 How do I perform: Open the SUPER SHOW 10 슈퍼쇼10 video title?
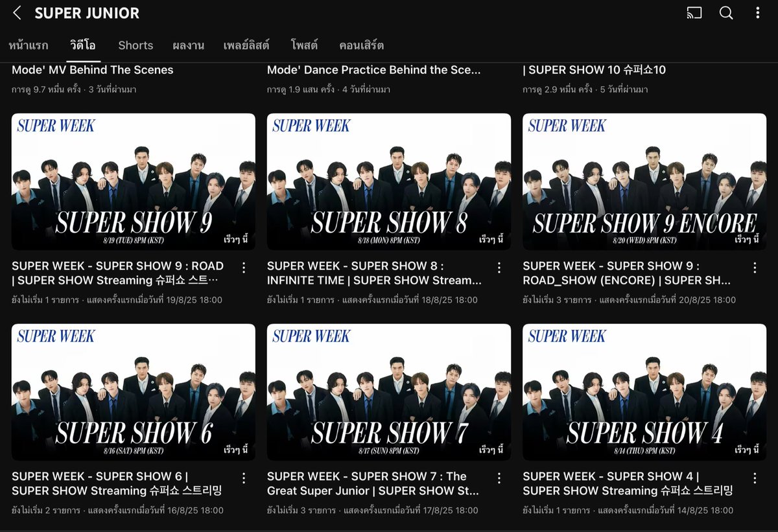[x=594, y=70]
